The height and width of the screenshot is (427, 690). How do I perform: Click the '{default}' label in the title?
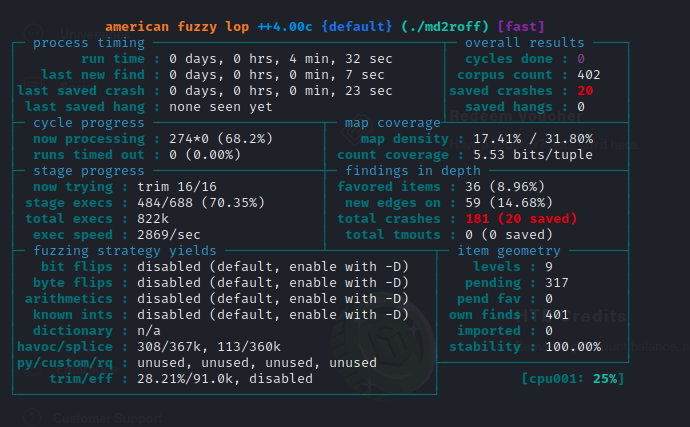pos(356,27)
